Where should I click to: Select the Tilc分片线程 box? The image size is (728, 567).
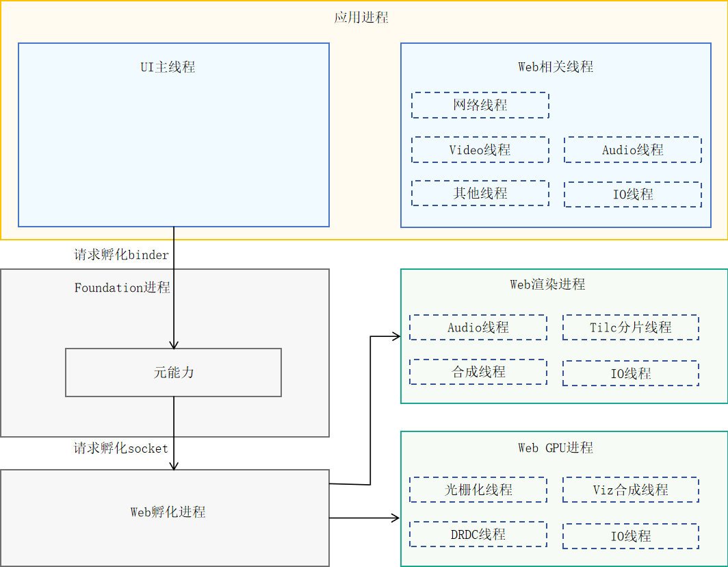(x=630, y=327)
